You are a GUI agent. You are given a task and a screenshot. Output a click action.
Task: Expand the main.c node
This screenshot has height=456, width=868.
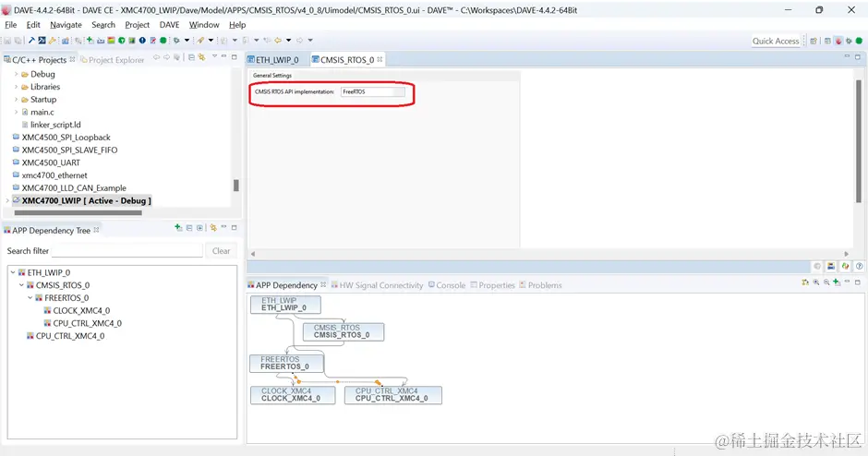16,113
